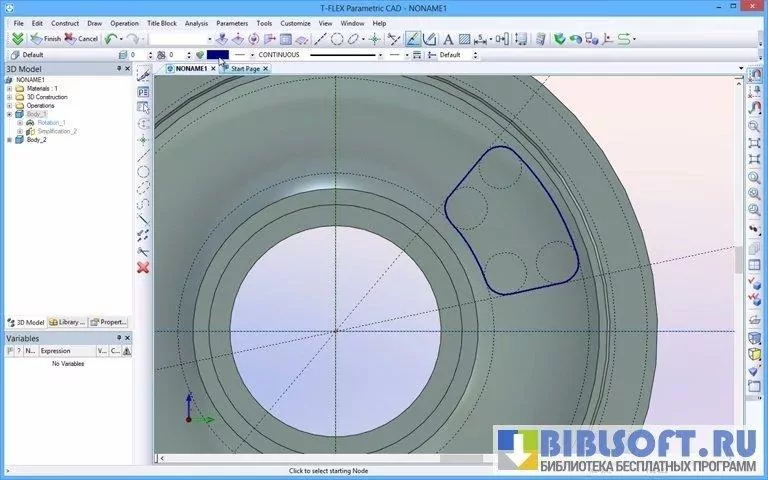The width and height of the screenshot is (768, 480).
Task: Switch to the Start Page tab
Action: pos(245,69)
